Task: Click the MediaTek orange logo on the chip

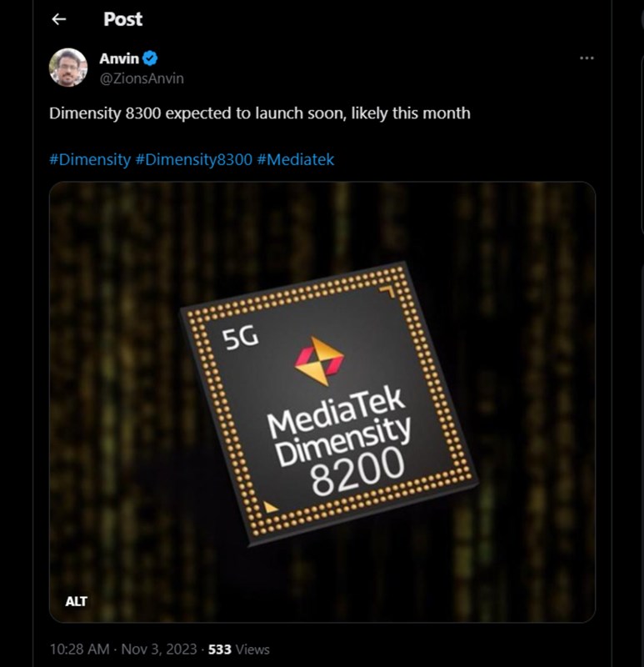Action: 319,361
